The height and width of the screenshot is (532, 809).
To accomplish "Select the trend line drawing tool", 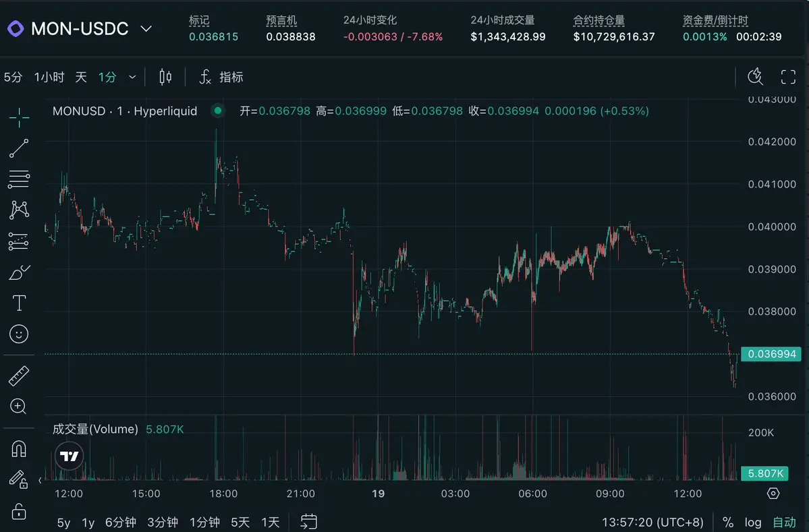I will 19,148.
